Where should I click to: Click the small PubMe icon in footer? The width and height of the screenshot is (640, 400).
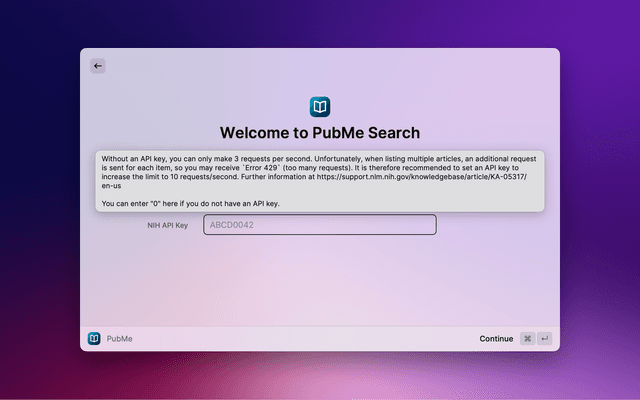pos(94,339)
